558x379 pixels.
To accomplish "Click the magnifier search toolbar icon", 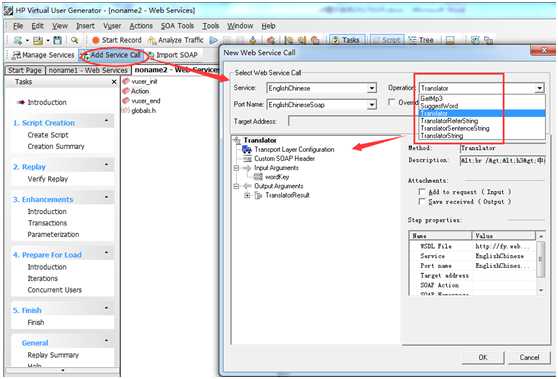I will pos(74,40).
